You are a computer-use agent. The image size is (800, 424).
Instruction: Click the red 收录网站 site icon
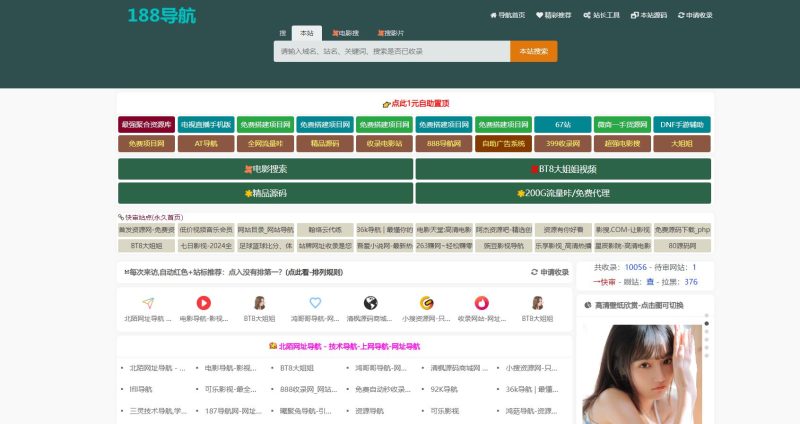point(481,303)
